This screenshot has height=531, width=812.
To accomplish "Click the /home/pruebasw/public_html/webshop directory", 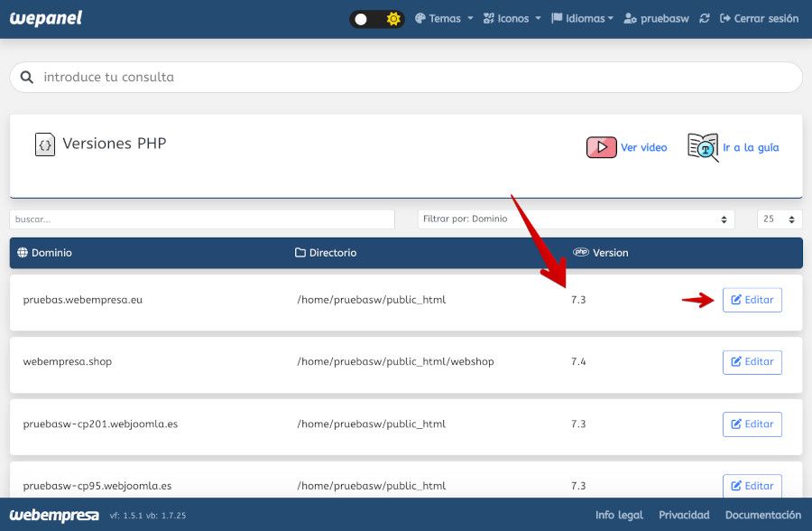I will pyautogui.click(x=396, y=361).
